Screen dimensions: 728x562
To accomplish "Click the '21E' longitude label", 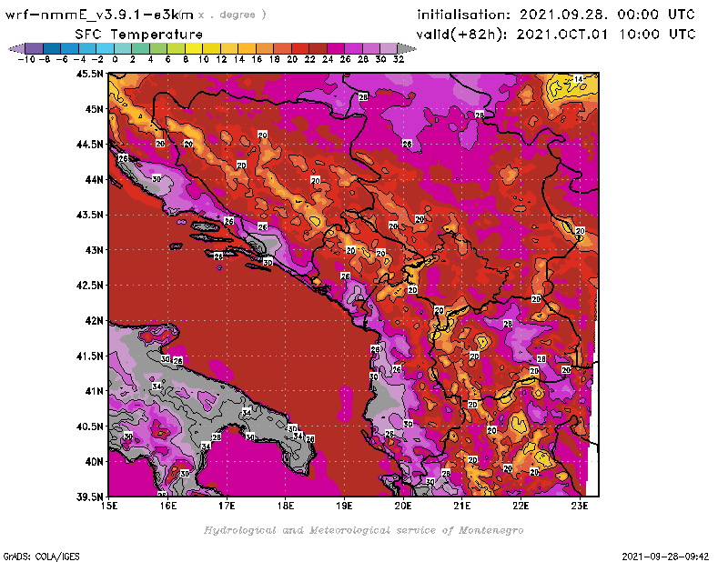I will click(x=462, y=506).
